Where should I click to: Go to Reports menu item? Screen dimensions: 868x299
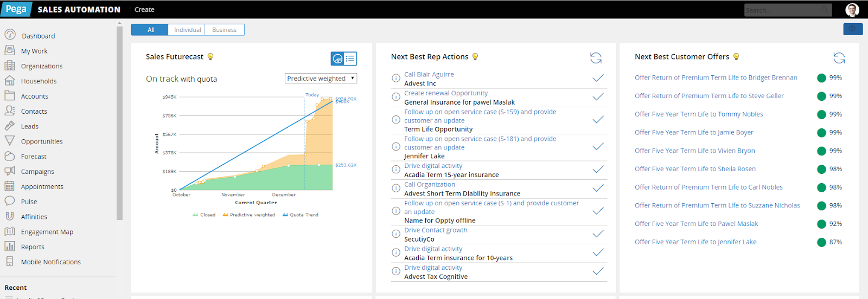coord(33,247)
